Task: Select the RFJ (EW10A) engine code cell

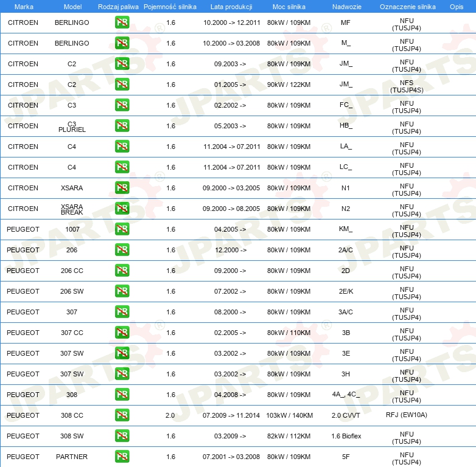Action: point(407,415)
